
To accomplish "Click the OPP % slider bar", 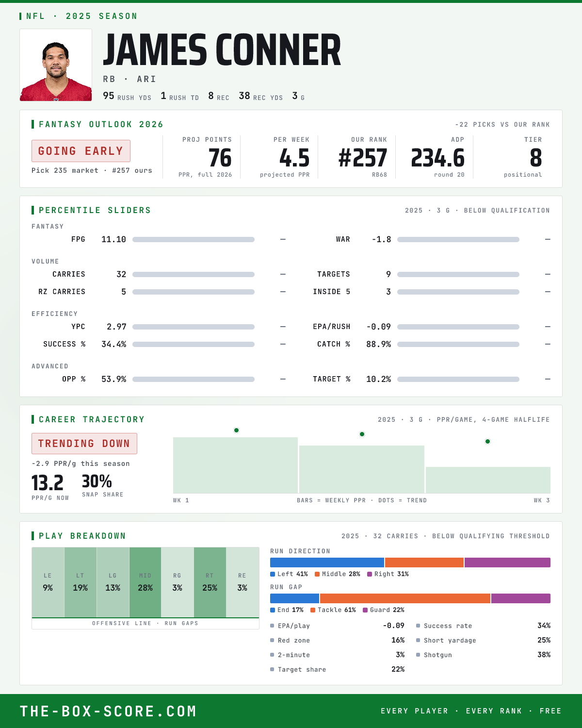I will pyautogui.click(x=194, y=380).
